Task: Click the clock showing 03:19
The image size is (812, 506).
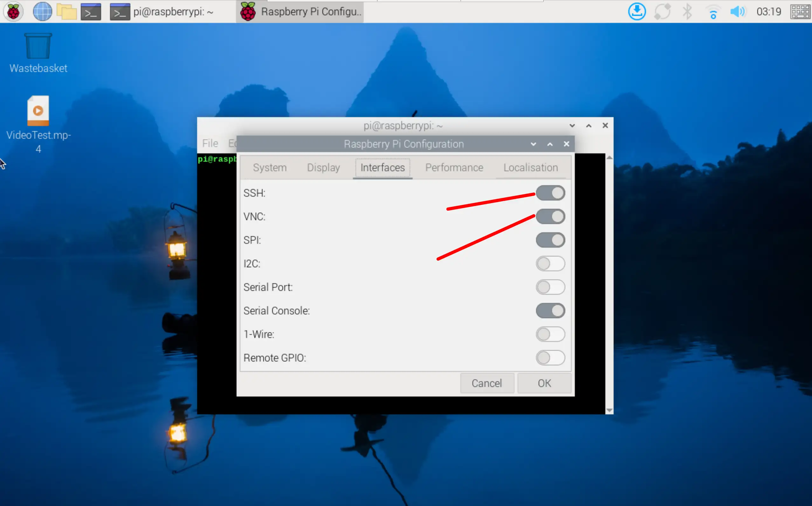Action: click(x=769, y=12)
